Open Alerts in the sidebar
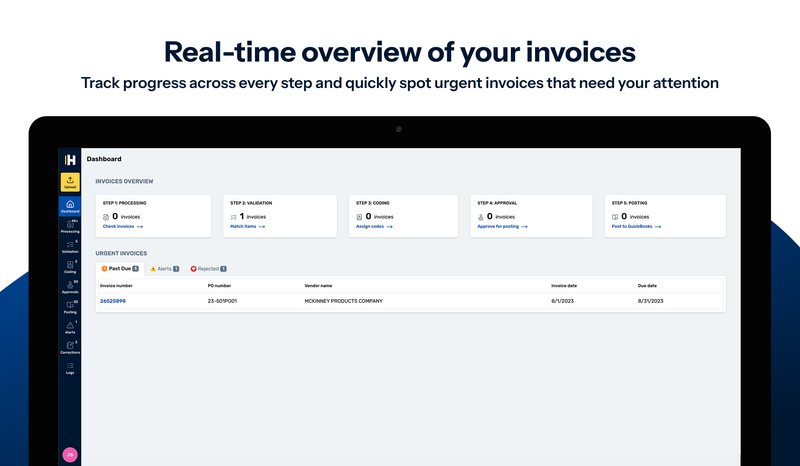Viewport: 800px width, 466px height. (70, 327)
